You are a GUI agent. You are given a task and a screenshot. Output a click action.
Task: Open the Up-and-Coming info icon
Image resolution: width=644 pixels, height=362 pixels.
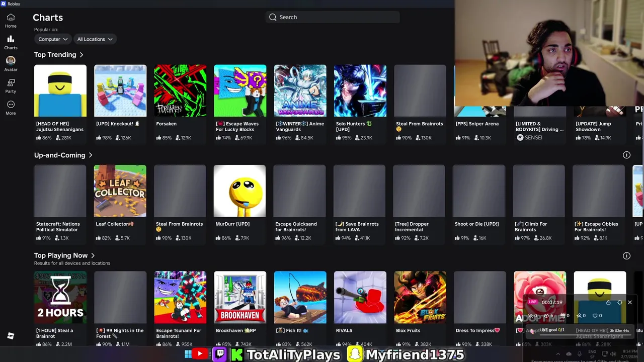tap(626, 155)
